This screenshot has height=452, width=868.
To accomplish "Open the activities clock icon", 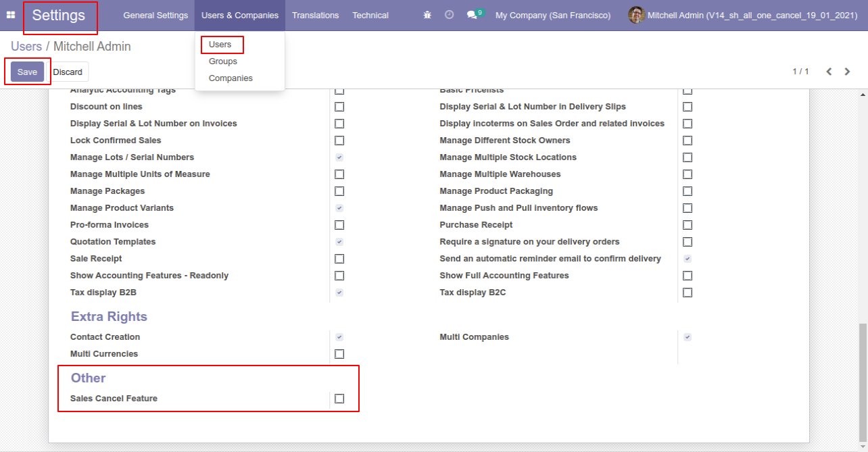I will (x=450, y=15).
